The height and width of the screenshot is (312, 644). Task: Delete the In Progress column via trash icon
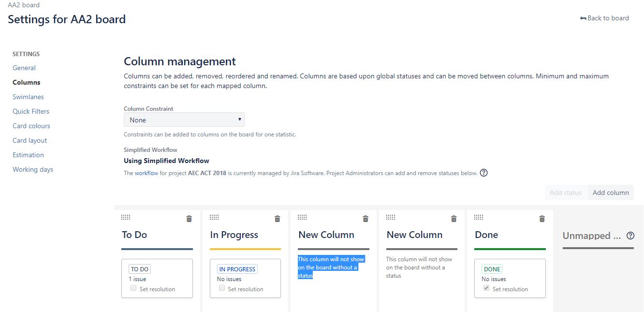point(278,219)
